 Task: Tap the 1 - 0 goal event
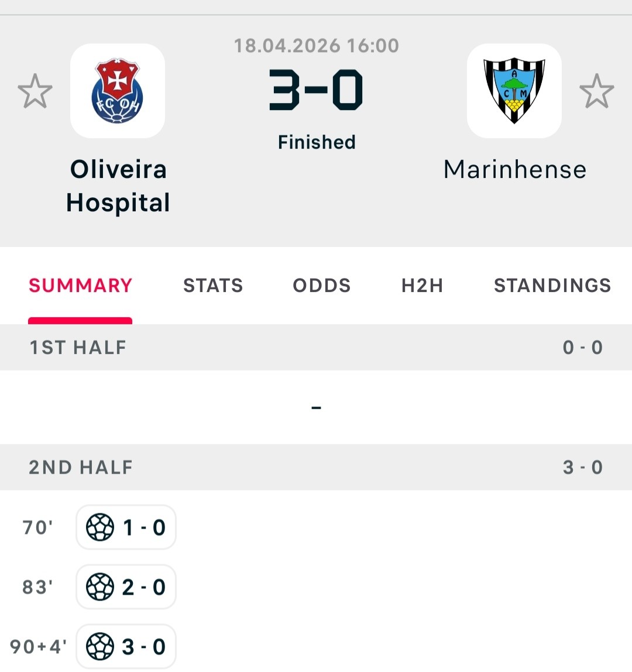point(126,527)
